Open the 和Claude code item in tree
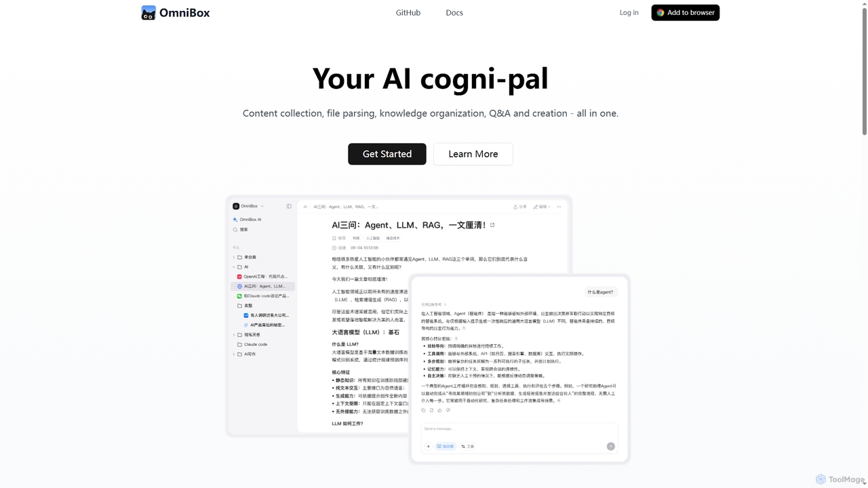Screen dimensions: 868x488 click(263, 296)
